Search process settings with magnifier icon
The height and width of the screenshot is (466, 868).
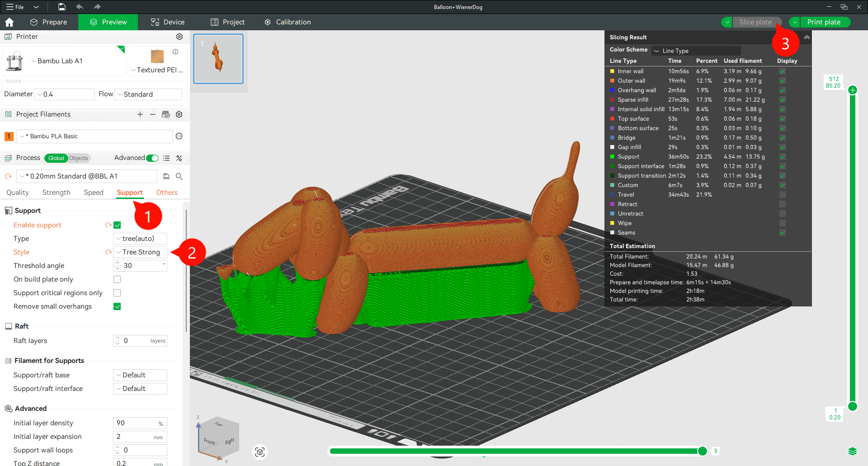179,176
